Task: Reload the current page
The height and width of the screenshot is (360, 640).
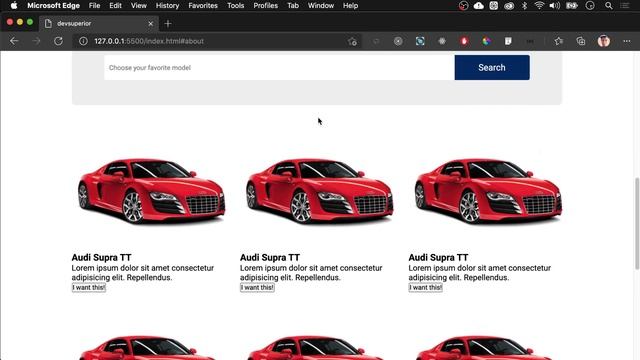Action: coord(58,41)
